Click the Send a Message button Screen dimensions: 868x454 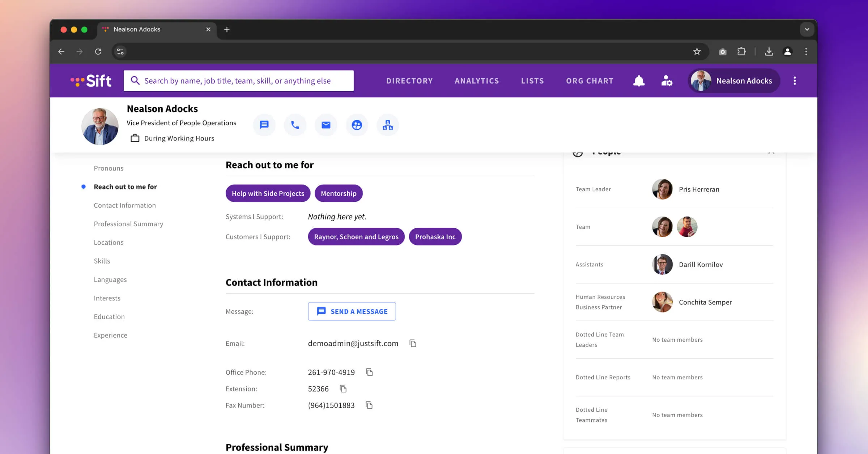pyautogui.click(x=352, y=311)
